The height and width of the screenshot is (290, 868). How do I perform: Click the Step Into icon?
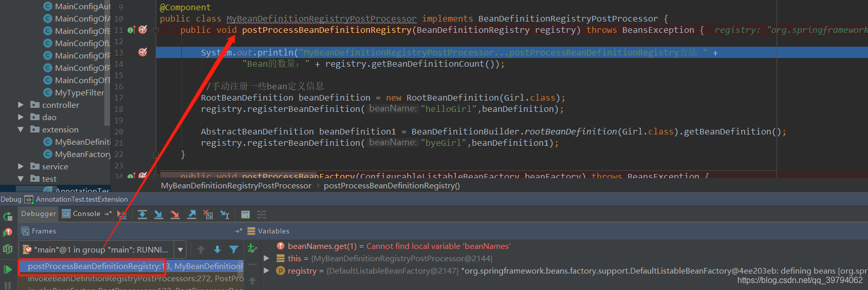[159, 215]
